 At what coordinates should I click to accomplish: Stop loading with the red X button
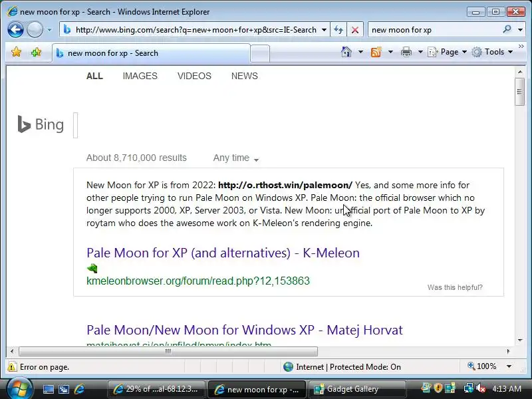(355, 30)
